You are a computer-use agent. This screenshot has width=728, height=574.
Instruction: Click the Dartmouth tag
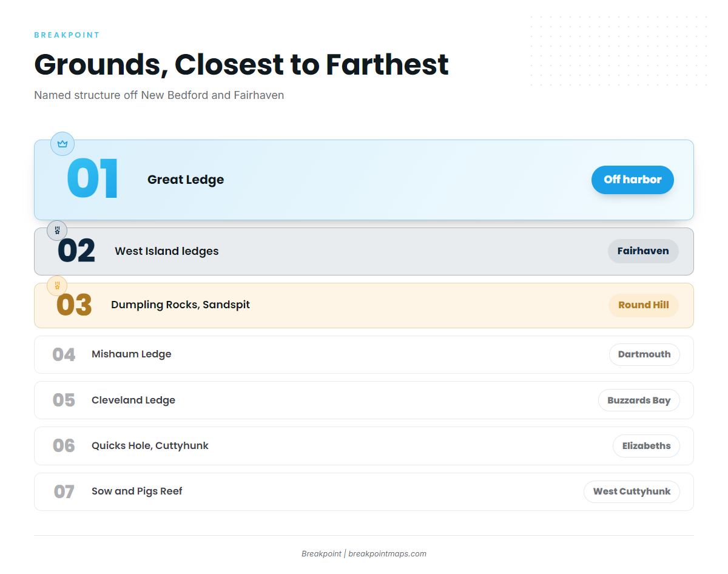coord(644,354)
